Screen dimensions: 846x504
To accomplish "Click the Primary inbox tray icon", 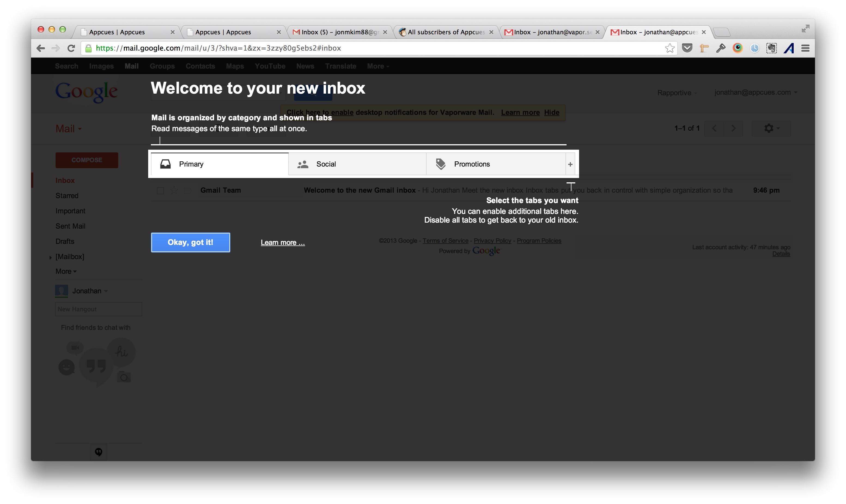I will point(166,164).
